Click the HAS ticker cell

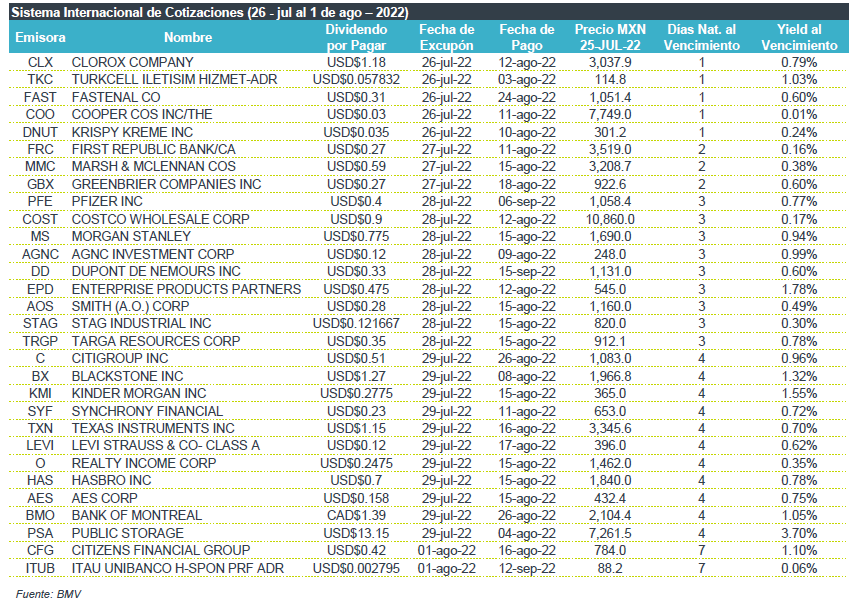[40, 480]
